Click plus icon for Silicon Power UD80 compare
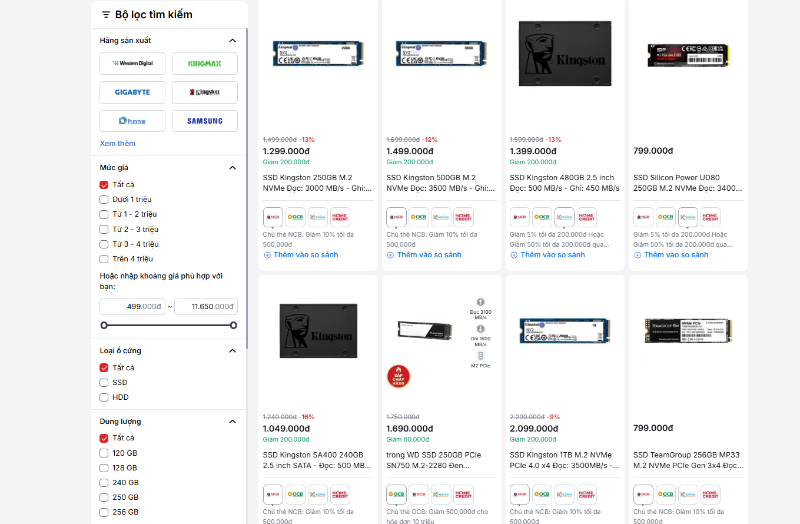 pyautogui.click(x=637, y=255)
